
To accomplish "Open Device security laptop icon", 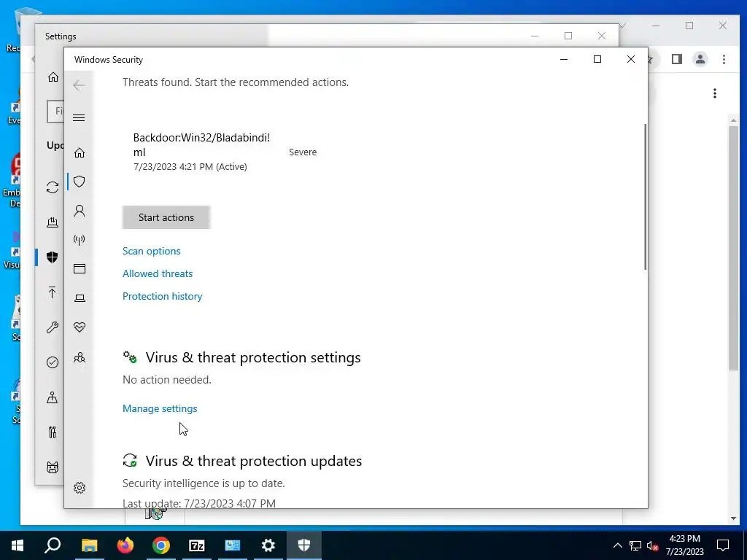I will pyautogui.click(x=80, y=298).
